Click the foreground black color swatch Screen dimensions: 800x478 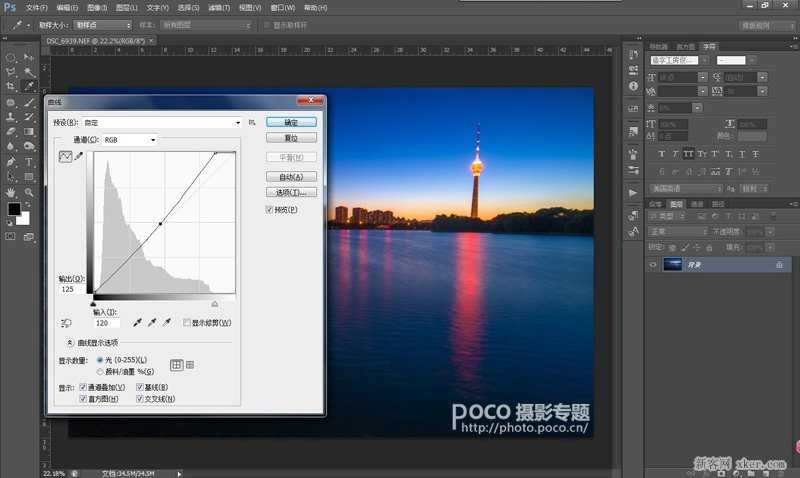[14, 209]
